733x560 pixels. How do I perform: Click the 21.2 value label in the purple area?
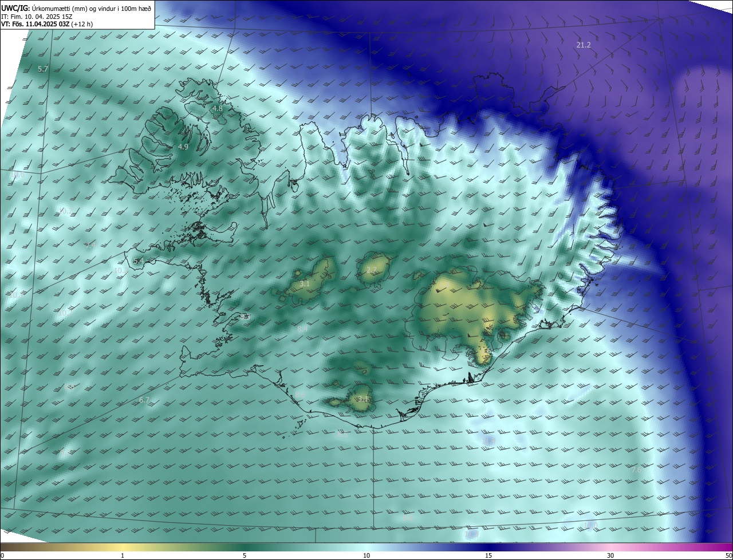tap(584, 45)
